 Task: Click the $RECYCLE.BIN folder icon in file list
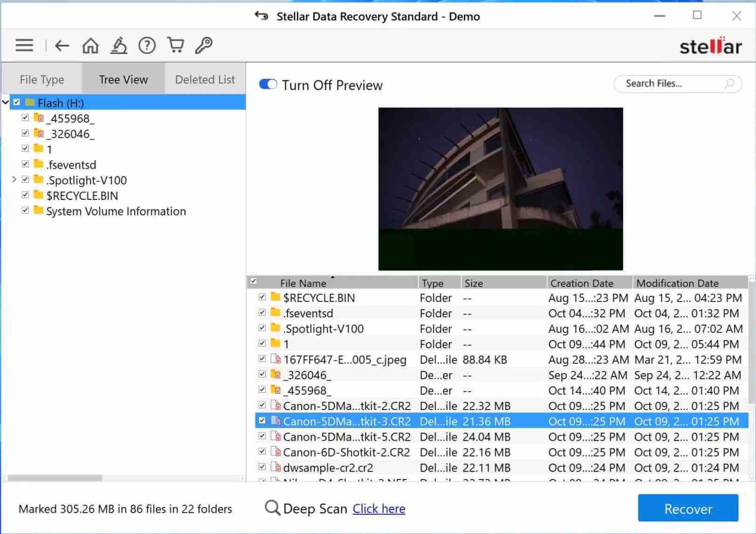coord(275,297)
